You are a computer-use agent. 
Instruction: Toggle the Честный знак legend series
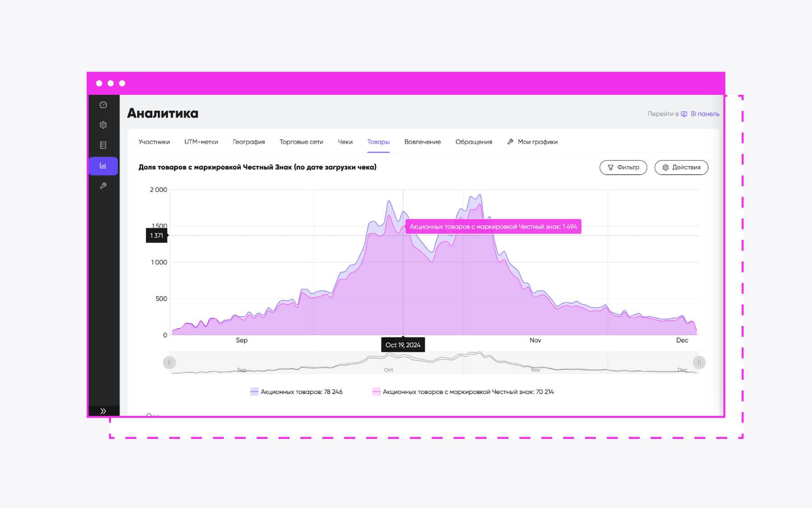463,392
